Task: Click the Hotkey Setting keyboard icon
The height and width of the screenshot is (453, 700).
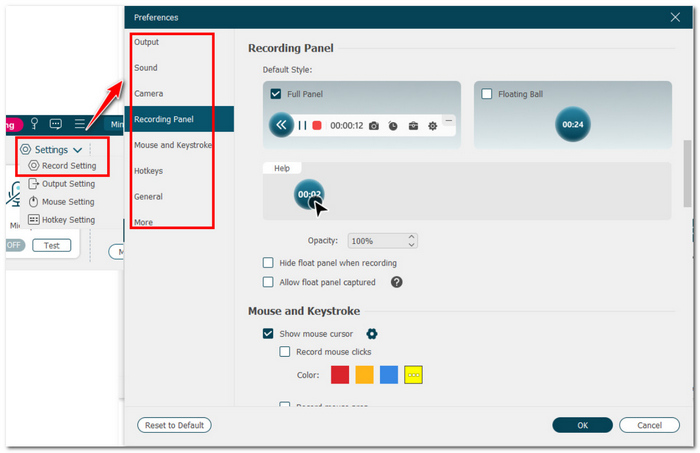Action: (x=33, y=220)
